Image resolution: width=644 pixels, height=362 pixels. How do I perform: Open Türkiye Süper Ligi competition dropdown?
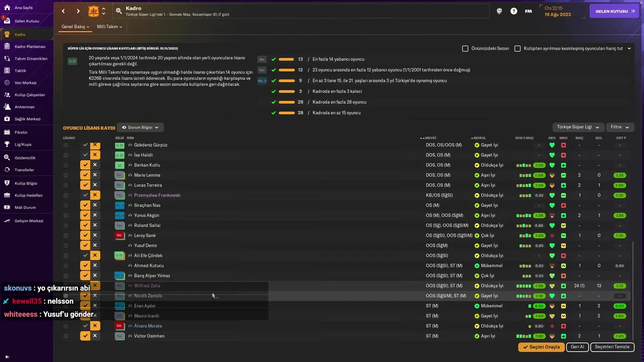(578, 127)
